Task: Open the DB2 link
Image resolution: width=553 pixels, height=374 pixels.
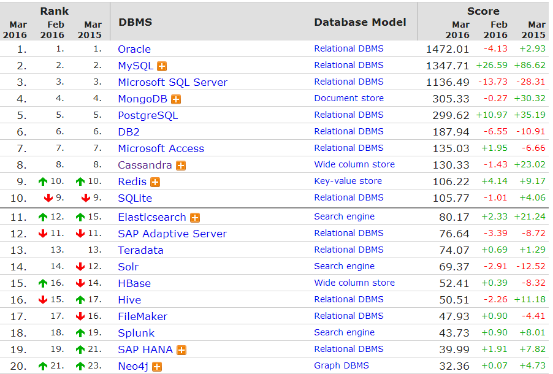Action: point(129,132)
